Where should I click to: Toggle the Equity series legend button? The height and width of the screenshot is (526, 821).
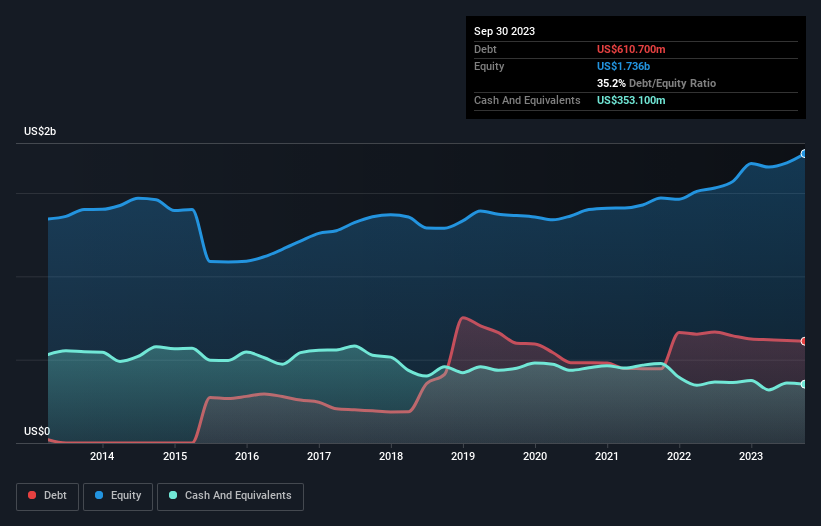(x=118, y=496)
